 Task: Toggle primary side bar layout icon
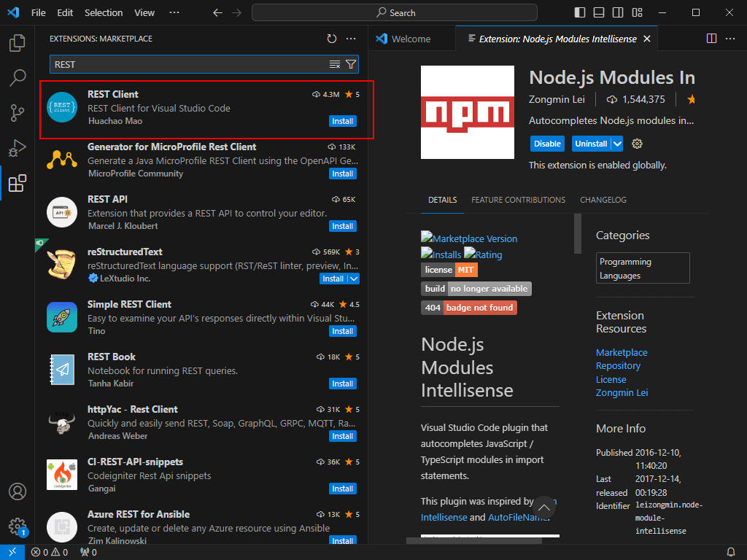[x=580, y=12]
